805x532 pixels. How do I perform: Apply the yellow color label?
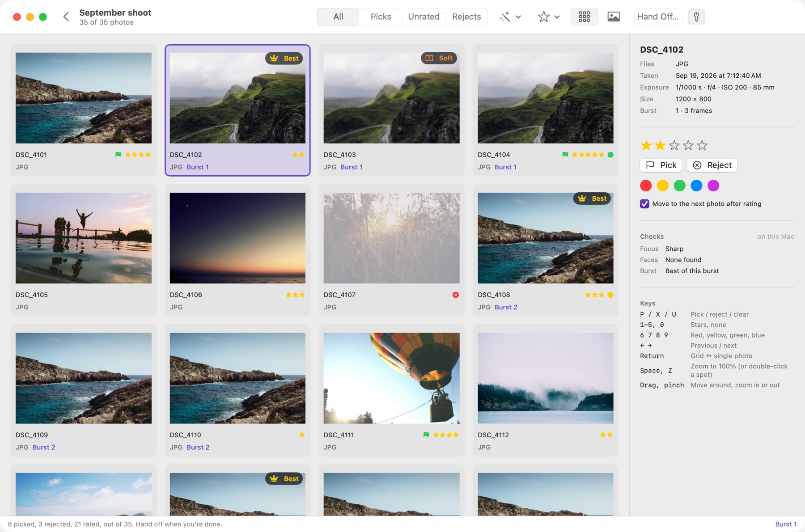coord(663,186)
